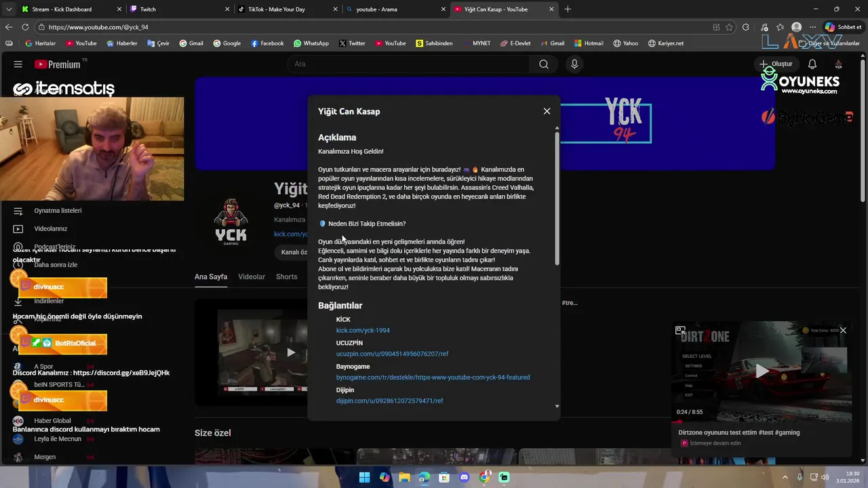
Task: Open the taskbar volume control
Action: click(825, 477)
